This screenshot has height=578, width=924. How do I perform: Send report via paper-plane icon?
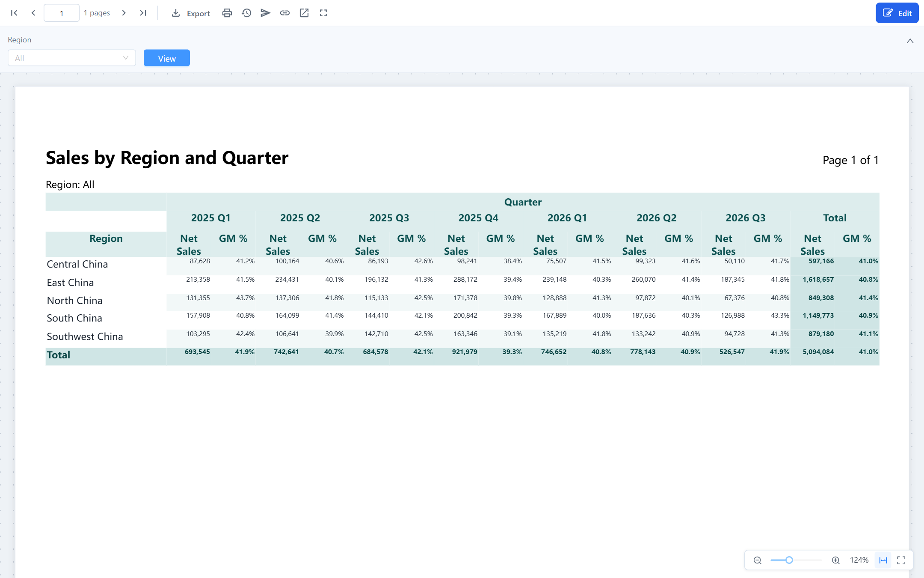click(x=265, y=13)
